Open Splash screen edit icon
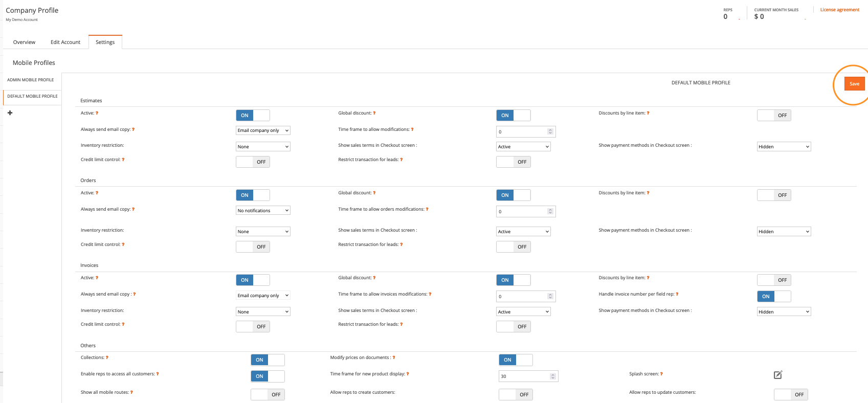 (777, 375)
